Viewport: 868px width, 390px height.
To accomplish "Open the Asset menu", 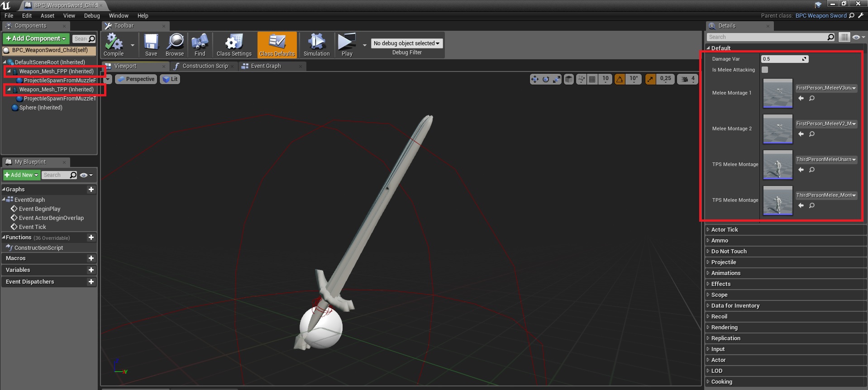I will coord(47,15).
